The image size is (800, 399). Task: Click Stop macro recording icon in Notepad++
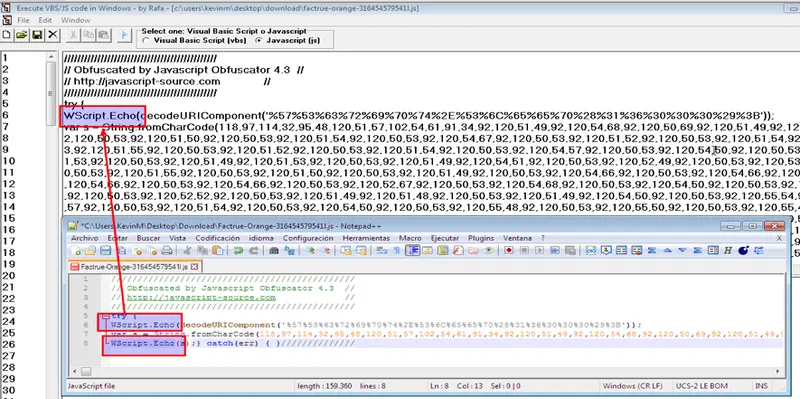tap(524, 251)
